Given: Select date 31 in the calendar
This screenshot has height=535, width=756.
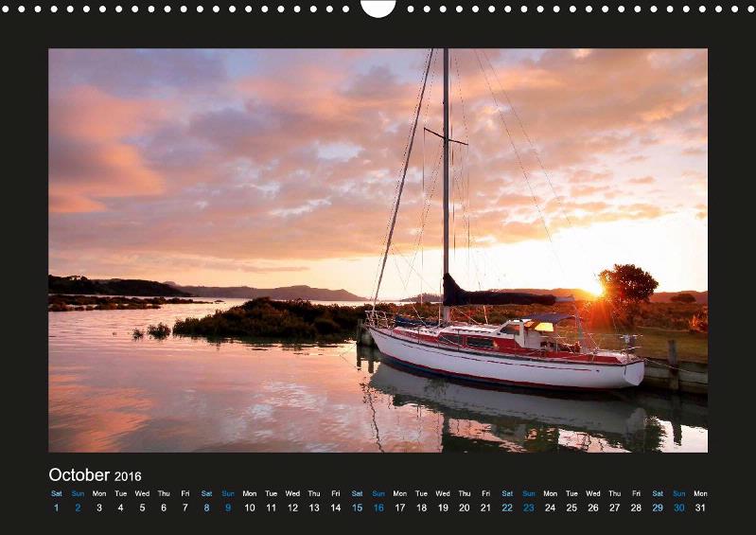Looking at the screenshot, I should (700, 508).
